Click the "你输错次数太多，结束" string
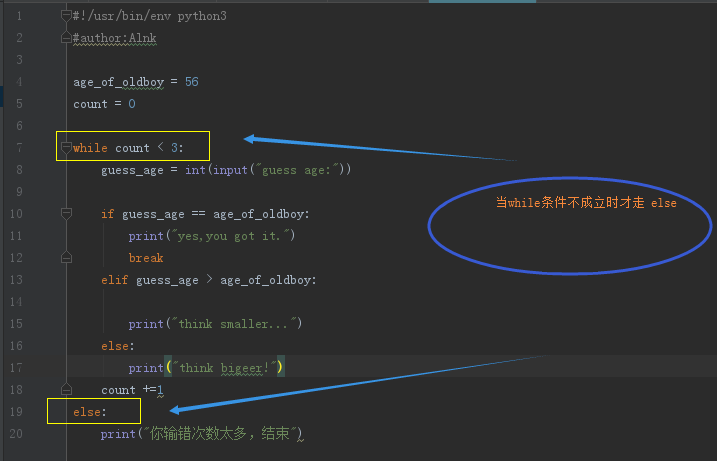717x461 pixels. tap(220, 434)
